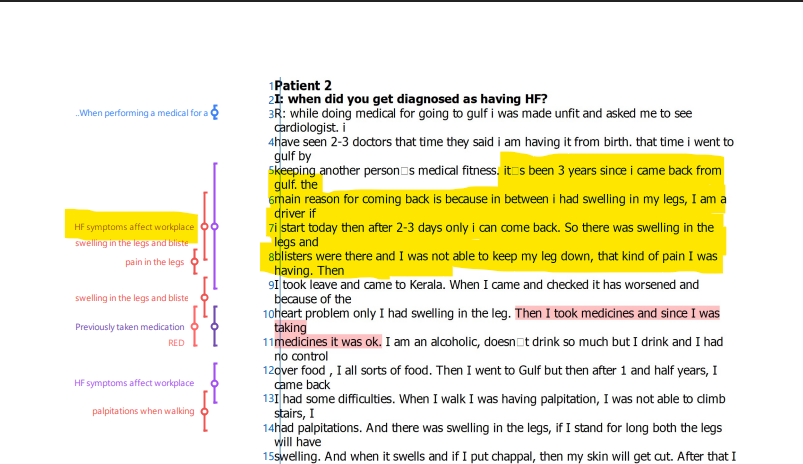Select the "..When performing a medical for a" code label
This screenshot has width=803, height=464.
(x=141, y=113)
